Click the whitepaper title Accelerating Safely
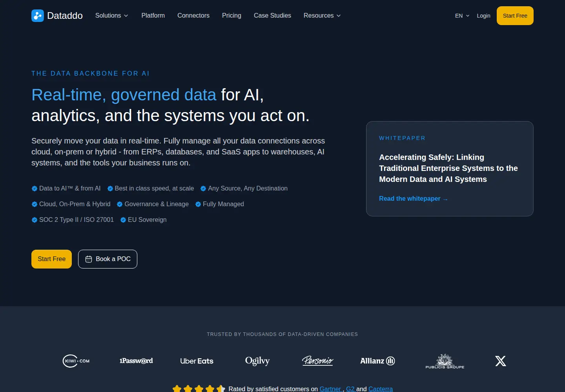Image resolution: width=565 pixels, height=392 pixels. pos(448,168)
